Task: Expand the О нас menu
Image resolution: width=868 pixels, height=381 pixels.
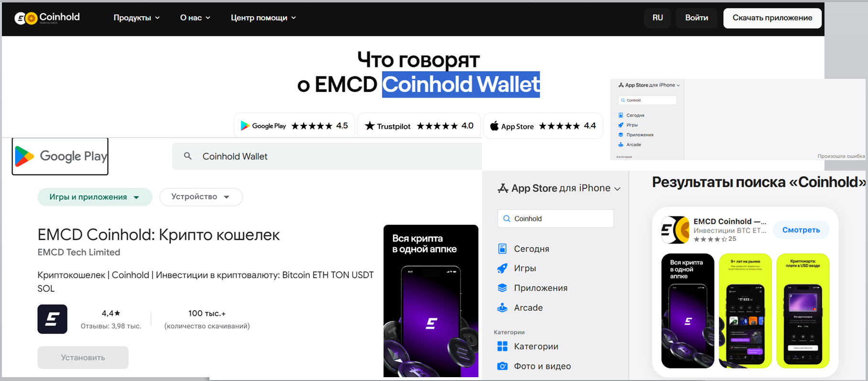Action: point(195,18)
